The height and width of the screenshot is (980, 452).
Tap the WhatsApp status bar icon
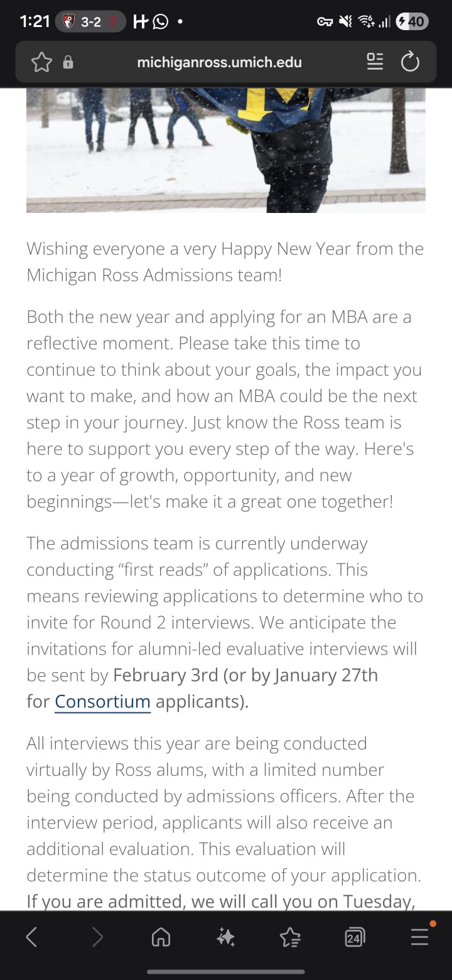[x=161, y=22]
